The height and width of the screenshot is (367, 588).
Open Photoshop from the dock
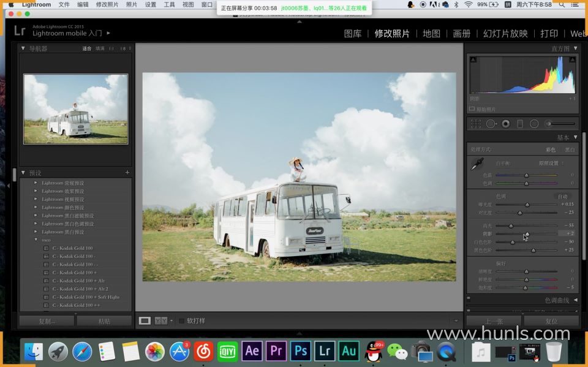click(300, 351)
